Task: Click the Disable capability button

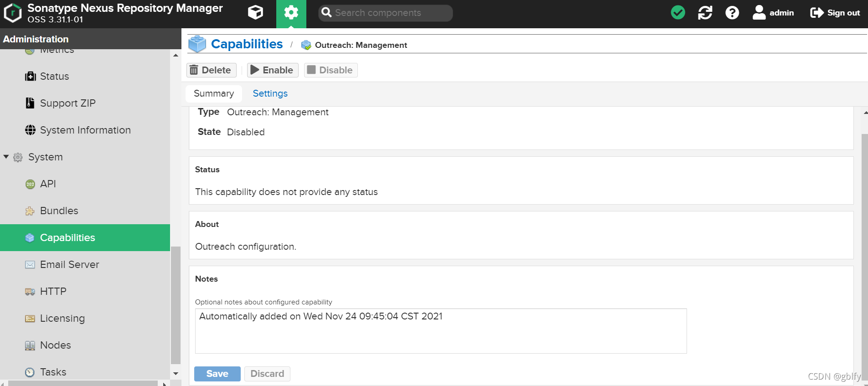Action: tap(331, 70)
